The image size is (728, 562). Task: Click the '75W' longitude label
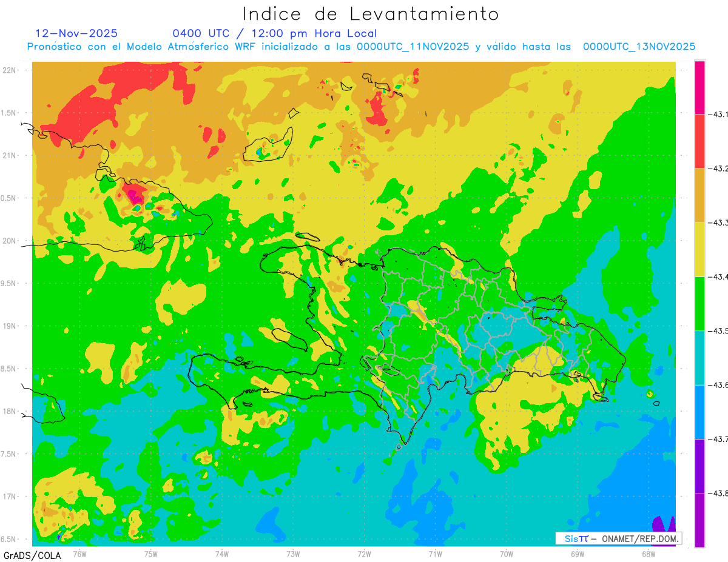[x=151, y=554]
